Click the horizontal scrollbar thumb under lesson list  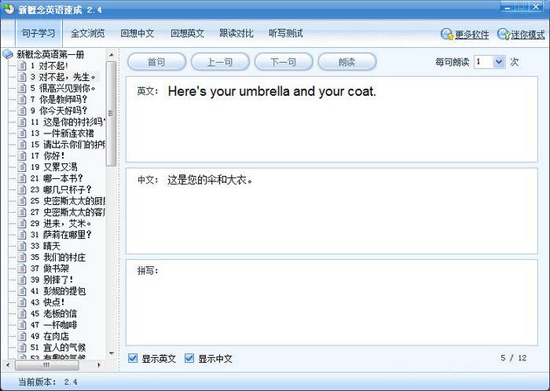click(x=47, y=365)
